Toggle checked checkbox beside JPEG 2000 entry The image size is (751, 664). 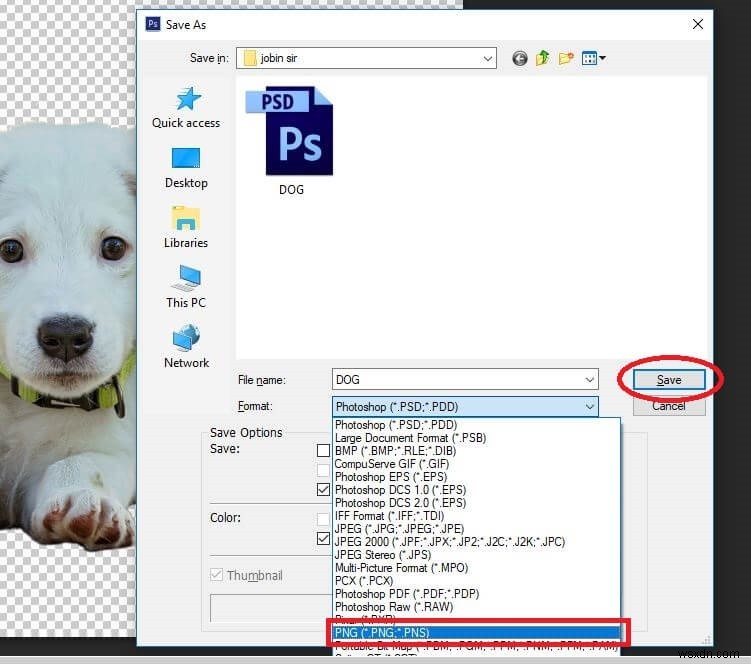323,538
